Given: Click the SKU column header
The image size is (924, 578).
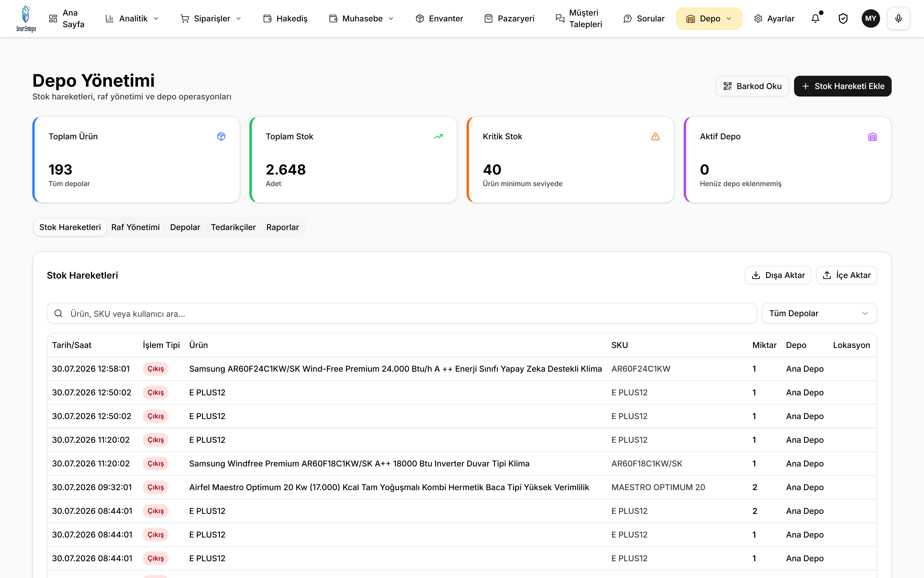Looking at the screenshot, I should (x=620, y=345).
